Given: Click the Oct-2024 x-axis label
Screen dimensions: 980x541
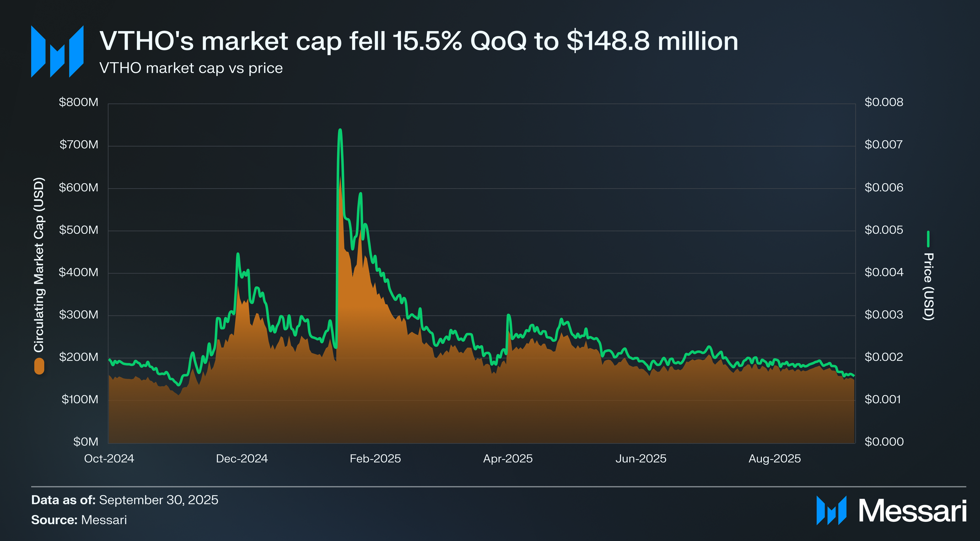Looking at the screenshot, I should tap(109, 459).
